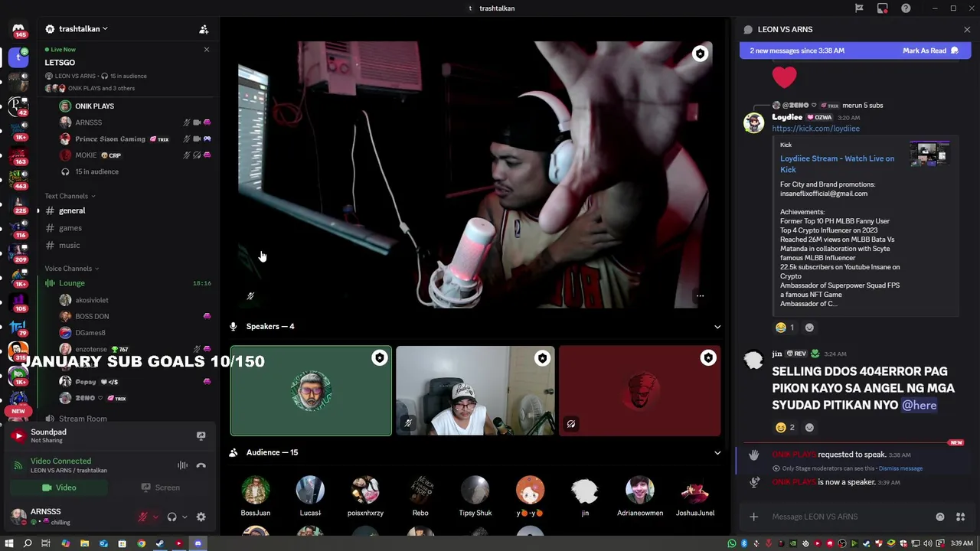The image size is (980, 551).
Task: Click the invite members icon beside trashtalkan
Action: (x=204, y=29)
